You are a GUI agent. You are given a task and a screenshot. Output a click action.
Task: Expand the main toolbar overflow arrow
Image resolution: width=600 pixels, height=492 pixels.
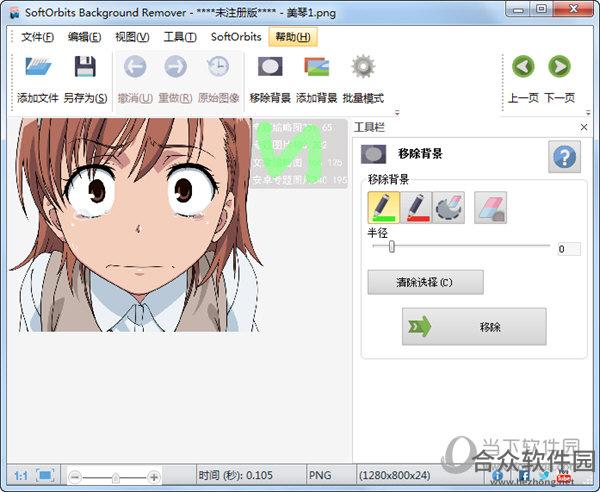(x=397, y=112)
